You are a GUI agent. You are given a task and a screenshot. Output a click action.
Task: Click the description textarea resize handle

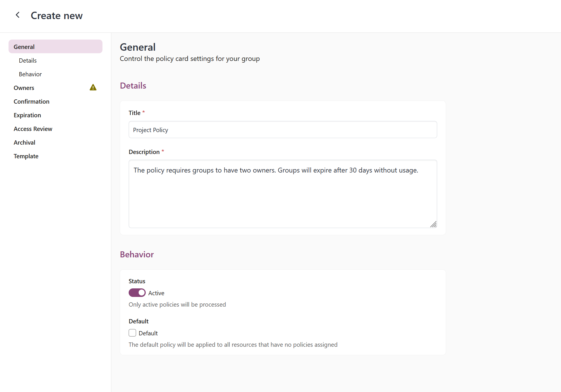(433, 224)
